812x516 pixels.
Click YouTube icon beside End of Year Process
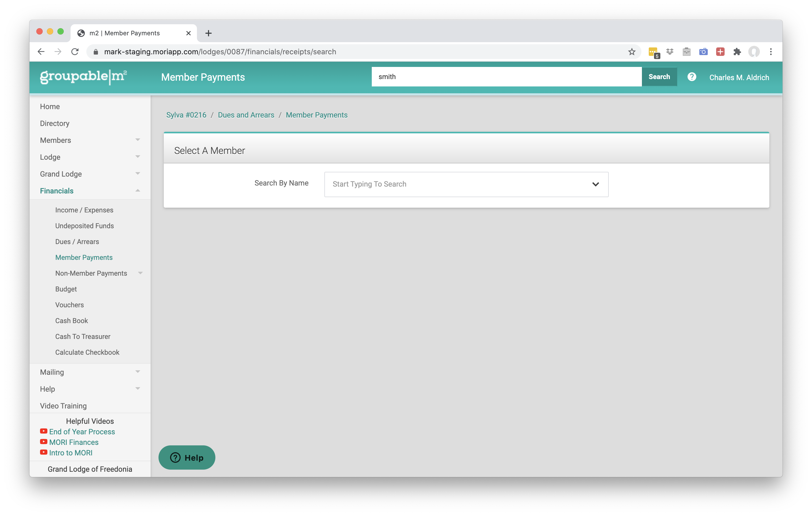(43, 431)
